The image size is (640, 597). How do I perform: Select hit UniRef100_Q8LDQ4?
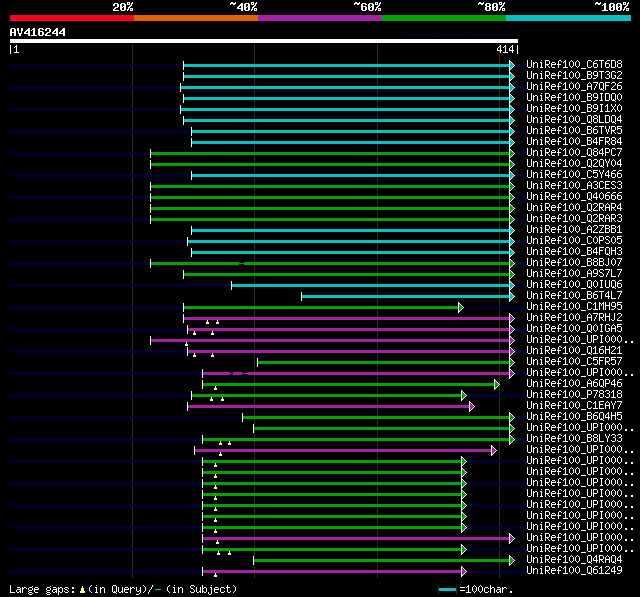pos(574,120)
